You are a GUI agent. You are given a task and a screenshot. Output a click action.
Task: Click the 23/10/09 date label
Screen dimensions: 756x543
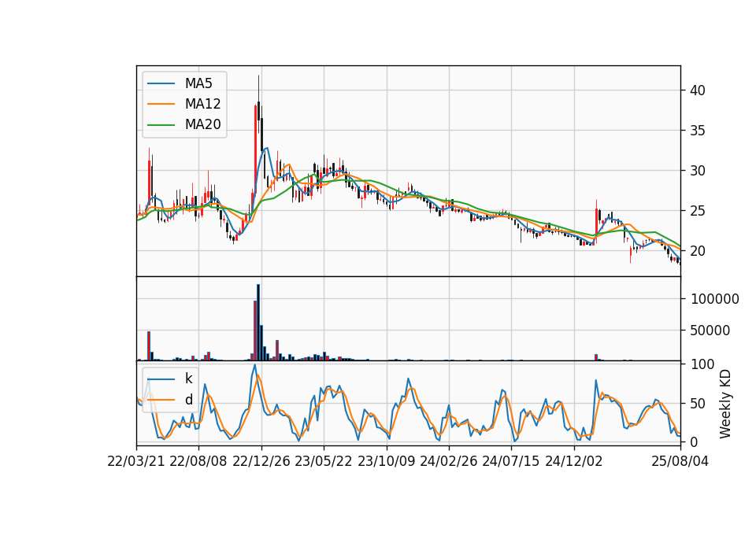pos(386,461)
